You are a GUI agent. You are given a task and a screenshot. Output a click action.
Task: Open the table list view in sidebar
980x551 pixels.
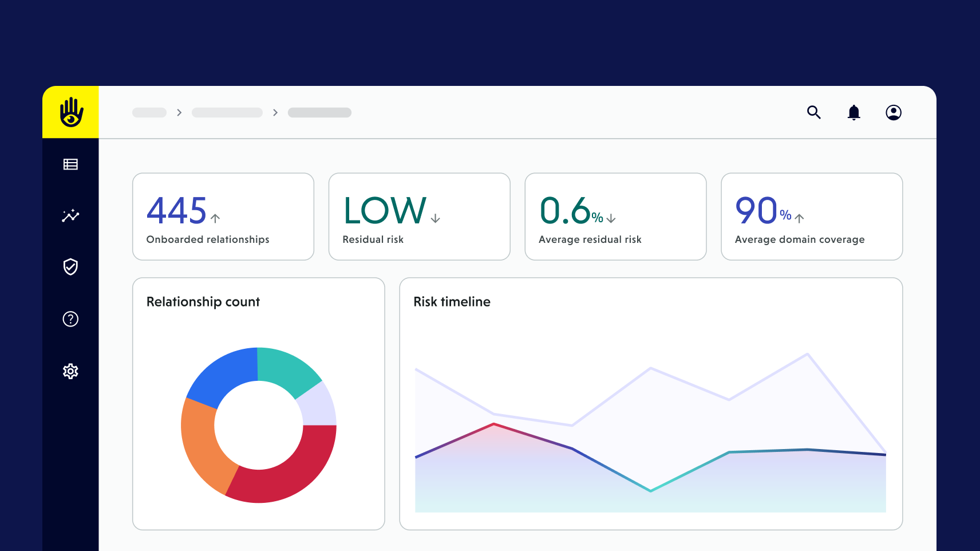(x=70, y=164)
